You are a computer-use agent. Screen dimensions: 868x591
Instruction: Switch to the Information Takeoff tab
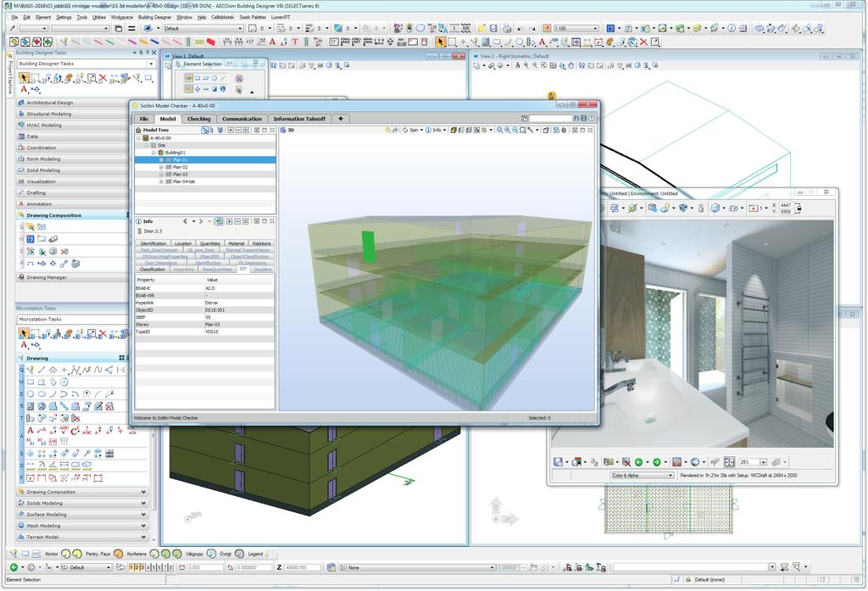click(x=299, y=119)
